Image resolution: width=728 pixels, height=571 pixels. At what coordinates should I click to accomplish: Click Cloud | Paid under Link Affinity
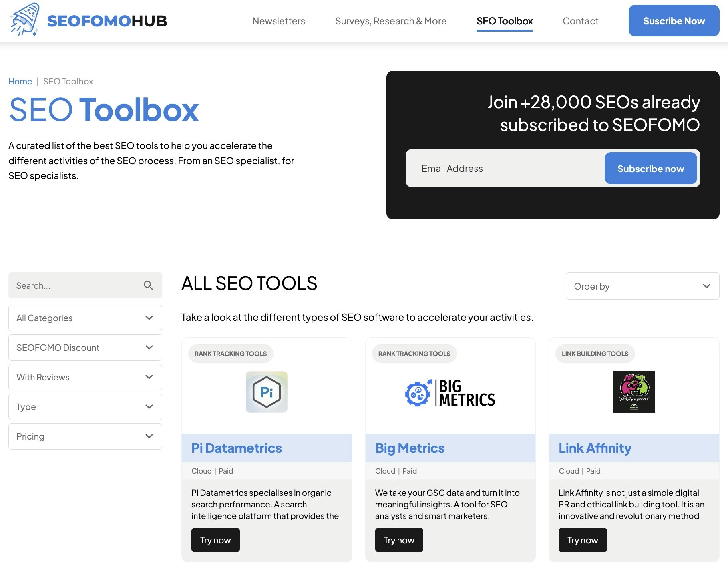[x=579, y=471]
